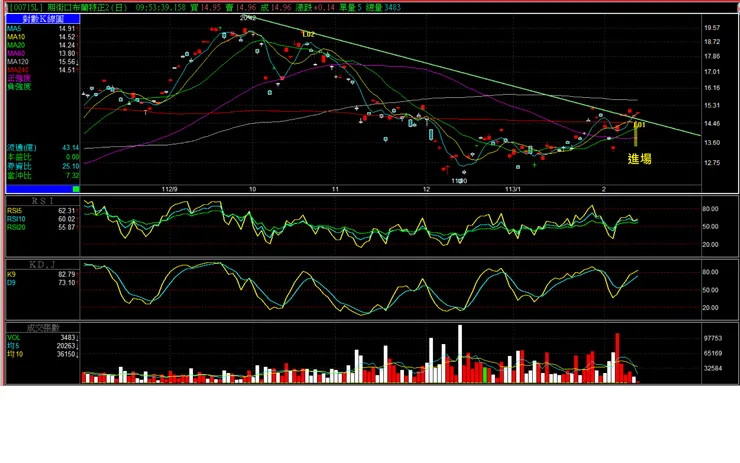Select the RSI10 legend label
The height and width of the screenshot is (463, 740).
point(17,219)
